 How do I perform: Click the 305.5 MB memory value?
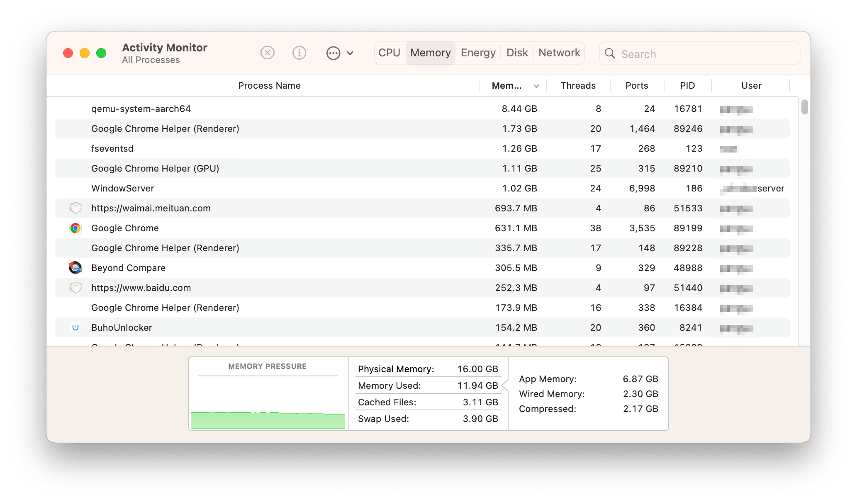516,268
